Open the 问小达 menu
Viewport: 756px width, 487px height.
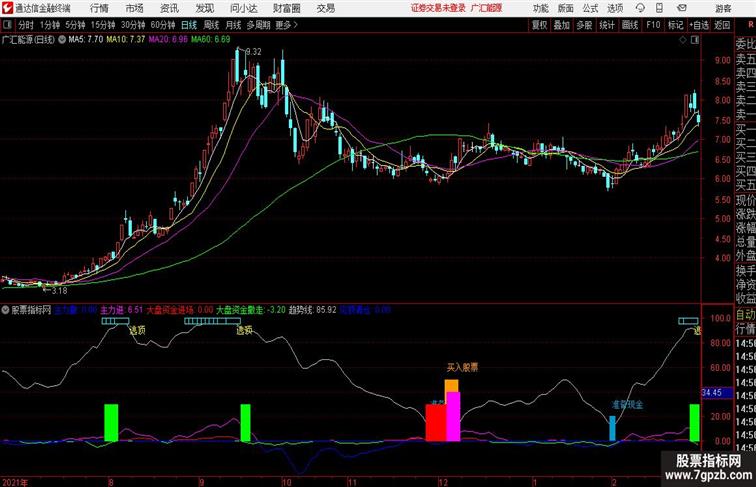coord(243,8)
